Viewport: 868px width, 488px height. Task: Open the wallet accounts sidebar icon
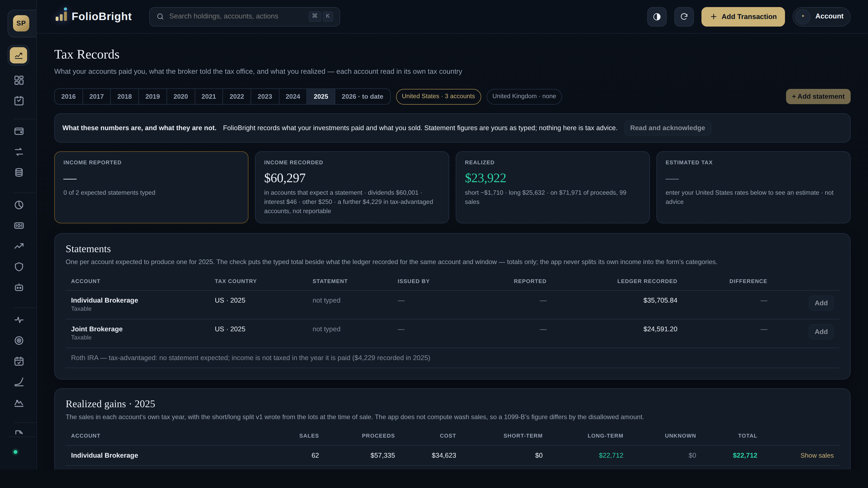19,131
